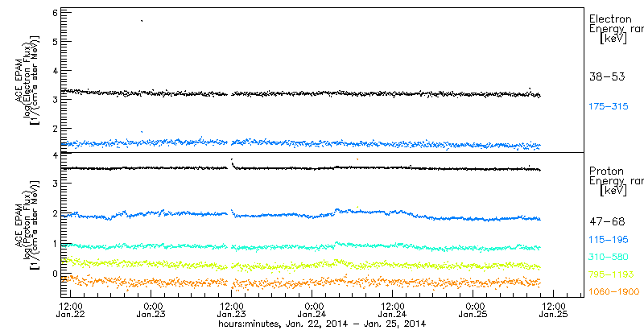Click the black outlier point near 5.7 electron flux
Screen dimensions: 644x330
click(x=142, y=20)
